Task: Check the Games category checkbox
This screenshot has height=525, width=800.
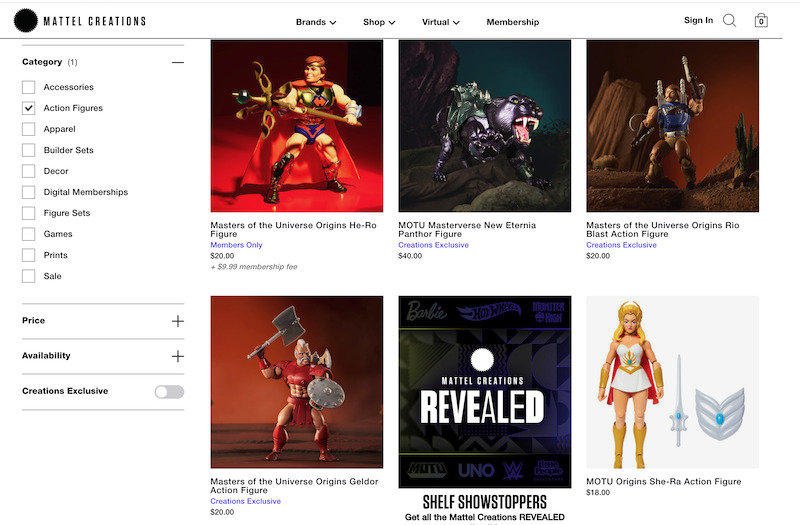Action: pos(29,234)
